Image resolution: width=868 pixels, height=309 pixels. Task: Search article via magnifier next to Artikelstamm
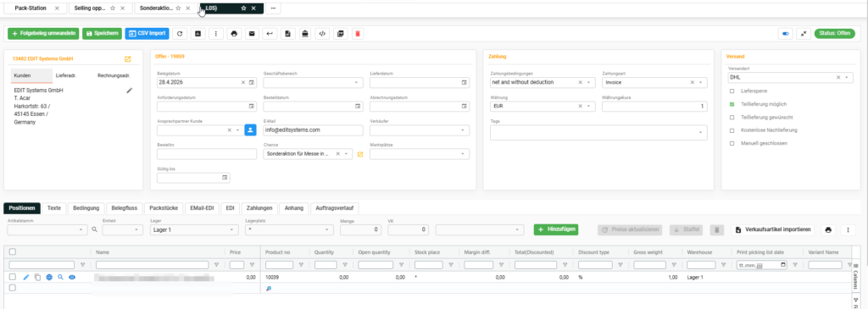tap(95, 229)
